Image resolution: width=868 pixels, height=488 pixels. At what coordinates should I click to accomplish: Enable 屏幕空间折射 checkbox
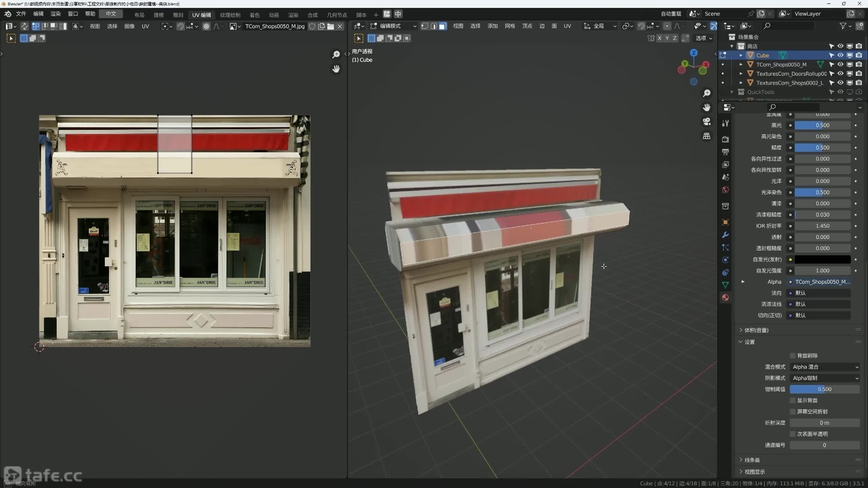[792, 411]
